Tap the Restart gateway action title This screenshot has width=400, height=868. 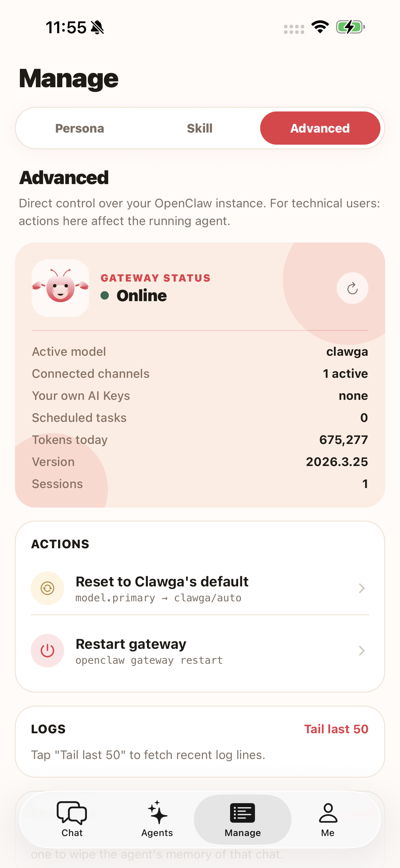131,644
